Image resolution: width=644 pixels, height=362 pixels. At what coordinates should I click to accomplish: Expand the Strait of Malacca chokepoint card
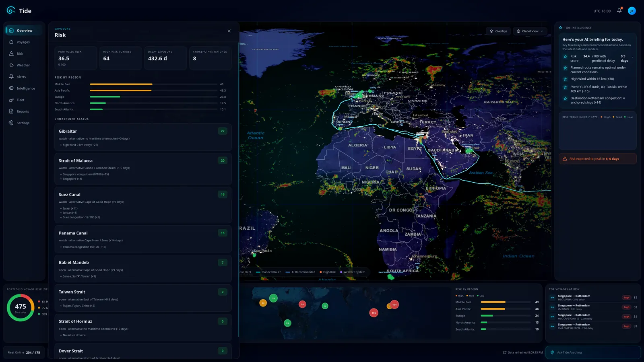(x=143, y=169)
